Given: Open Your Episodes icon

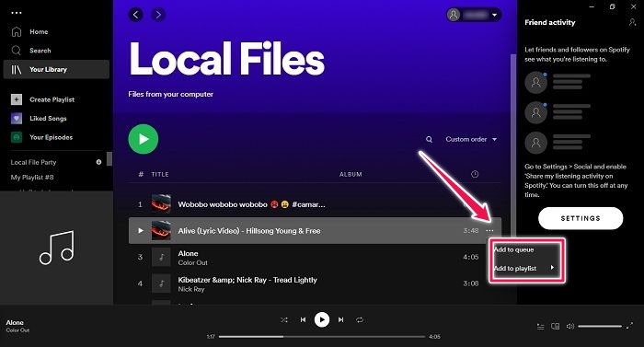Looking at the screenshot, I should click(17, 137).
